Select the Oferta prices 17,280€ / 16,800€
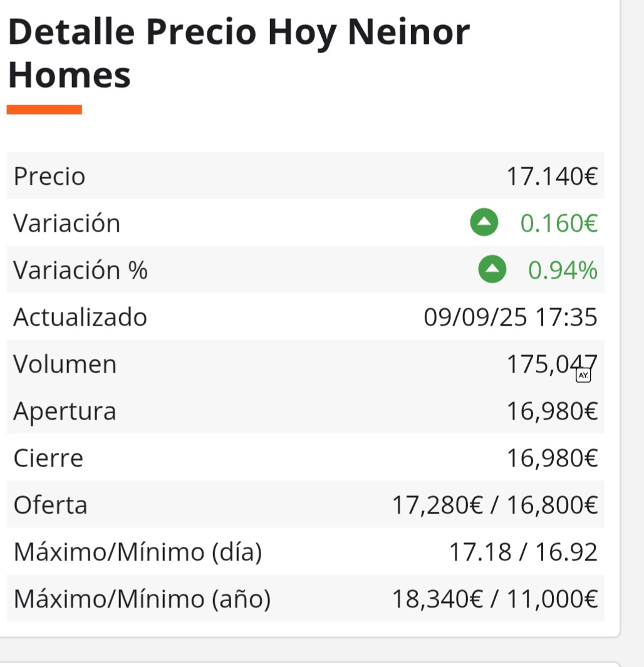The width and height of the screenshot is (644, 667). click(495, 505)
